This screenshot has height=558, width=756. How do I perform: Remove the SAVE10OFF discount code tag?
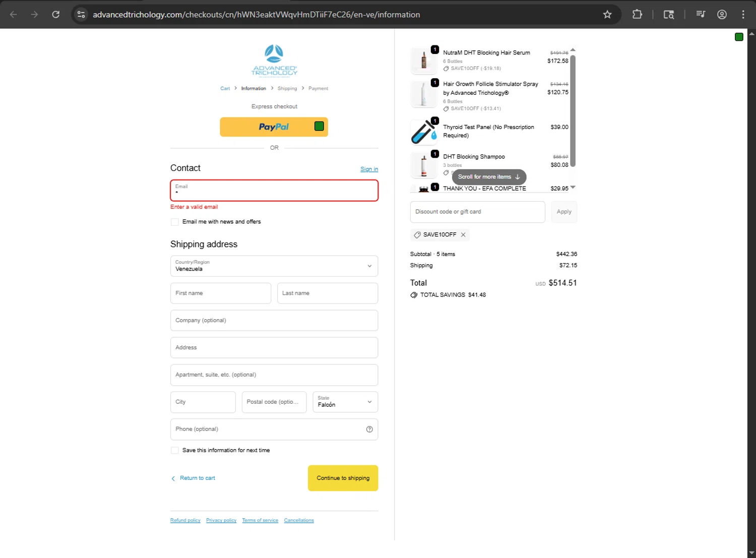pos(463,235)
